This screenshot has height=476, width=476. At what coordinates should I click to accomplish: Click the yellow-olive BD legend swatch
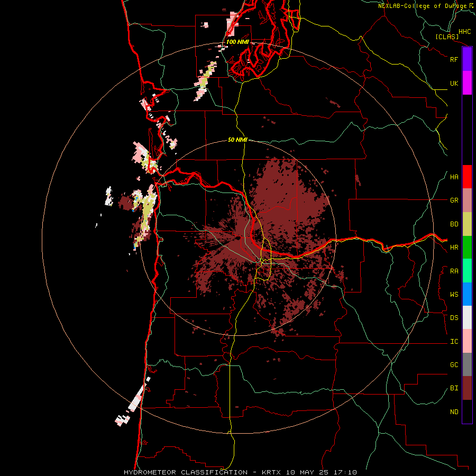[467, 224]
